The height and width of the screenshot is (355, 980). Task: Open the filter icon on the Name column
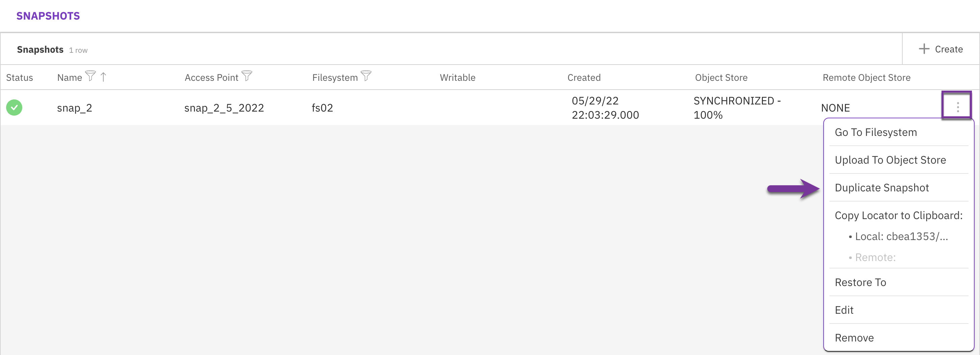[91, 76]
